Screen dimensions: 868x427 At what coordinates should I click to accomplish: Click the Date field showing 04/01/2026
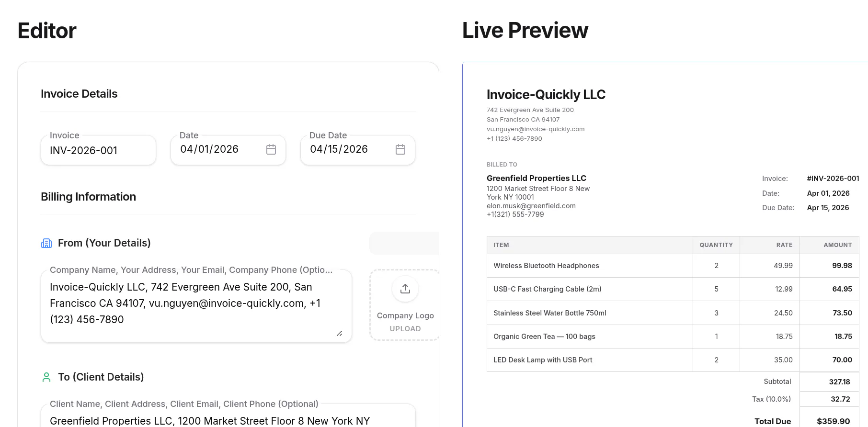click(228, 150)
